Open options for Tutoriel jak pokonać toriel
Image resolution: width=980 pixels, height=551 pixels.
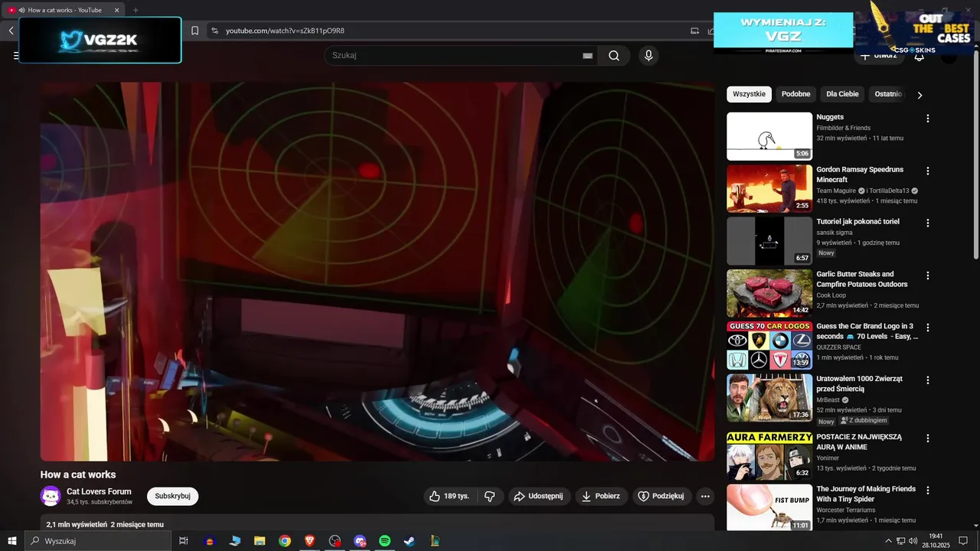(928, 223)
